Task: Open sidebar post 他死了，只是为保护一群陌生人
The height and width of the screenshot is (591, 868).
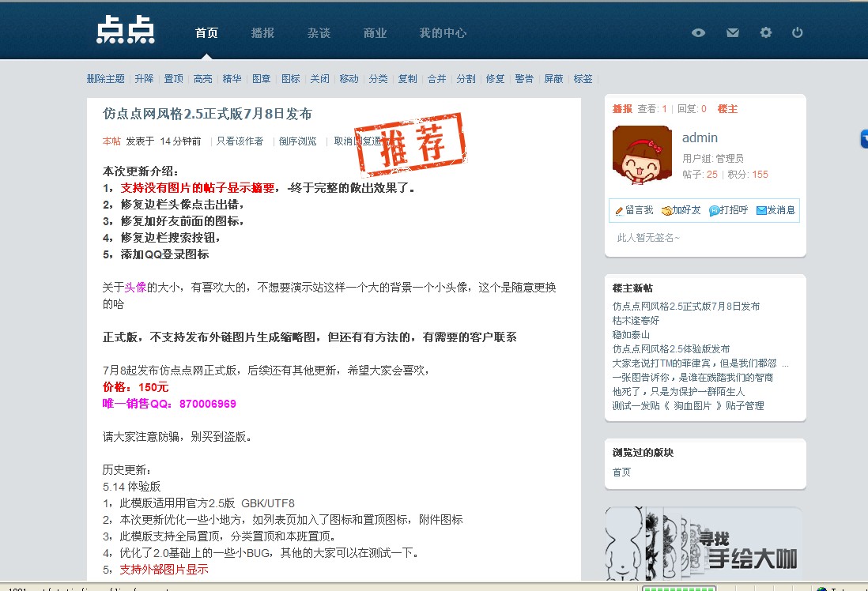Action: pos(679,391)
